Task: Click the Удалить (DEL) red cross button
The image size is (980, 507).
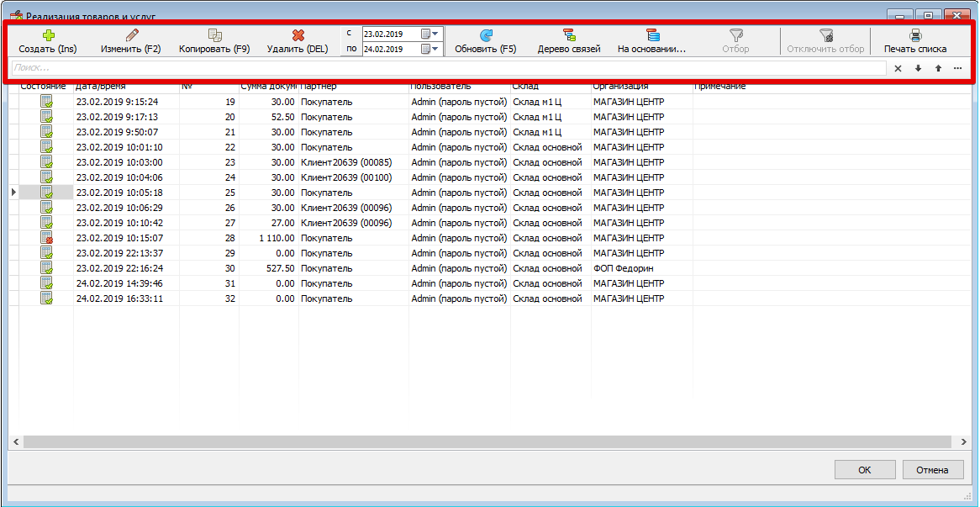Action: point(298,41)
